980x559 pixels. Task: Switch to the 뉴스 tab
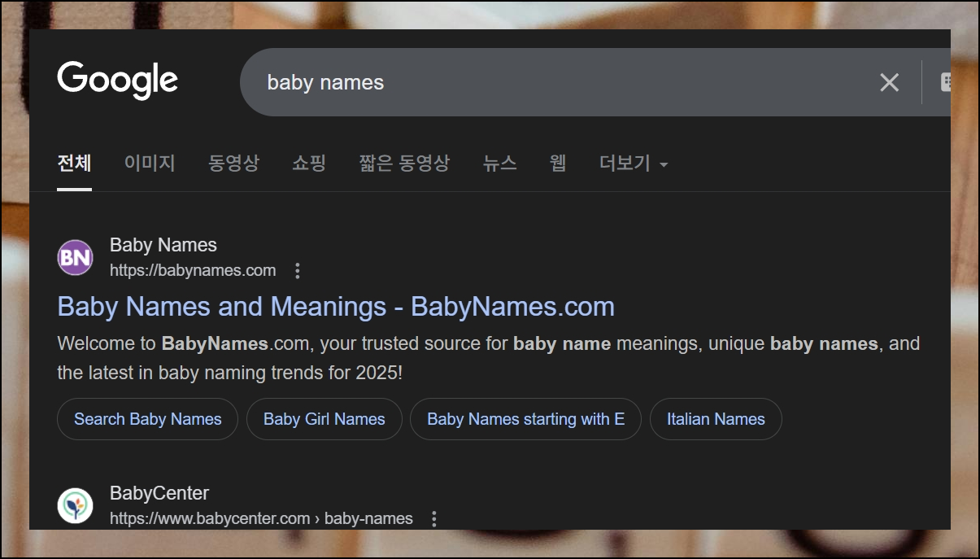[499, 163]
